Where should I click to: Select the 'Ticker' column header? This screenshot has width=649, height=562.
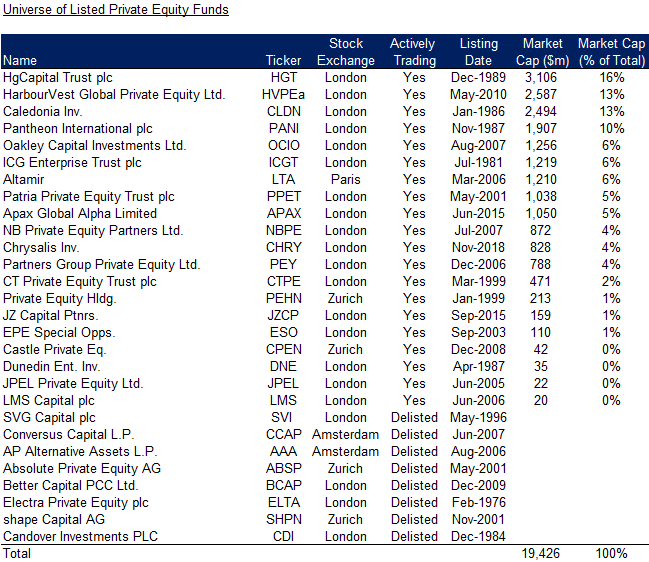point(284,60)
